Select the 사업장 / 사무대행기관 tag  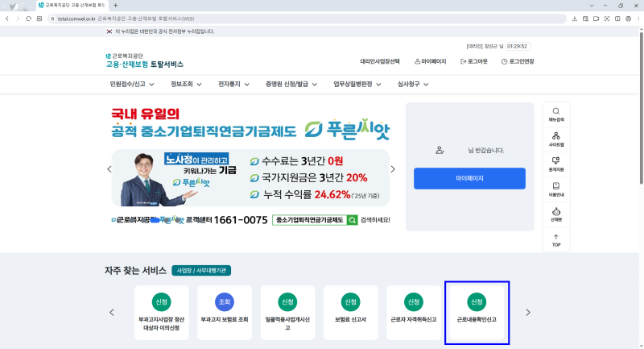[x=201, y=271]
